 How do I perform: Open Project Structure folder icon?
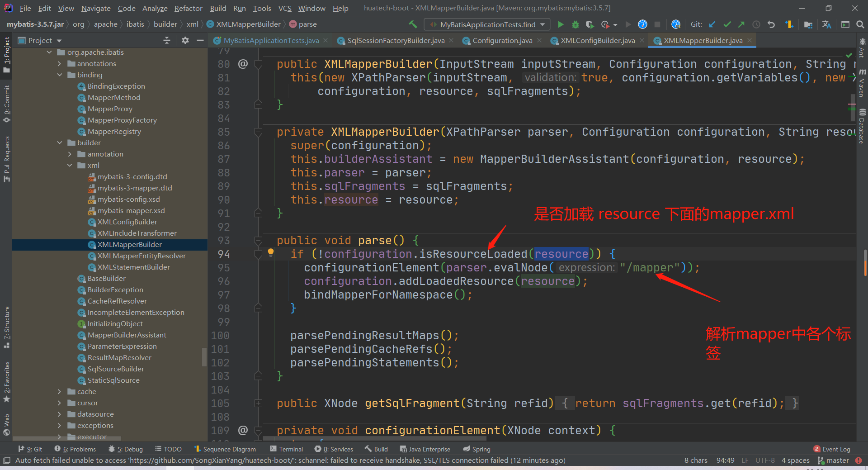(808, 24)
